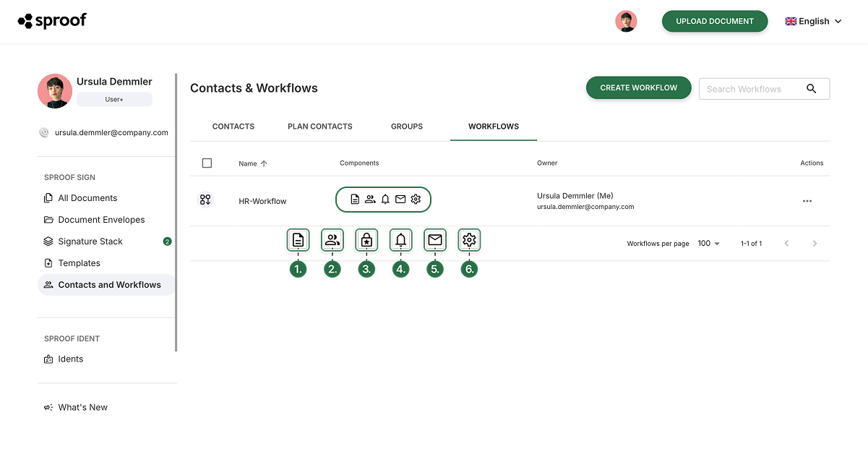Viewport: 868px width, 470px height.
Task: Click the User+ plan badge
Action: pyautogui.click(x=114, y=99)
